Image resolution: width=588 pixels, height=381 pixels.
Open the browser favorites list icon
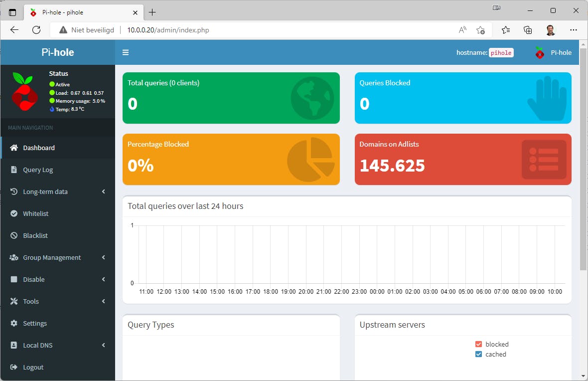pyautogui.click(x=505, y=30)
